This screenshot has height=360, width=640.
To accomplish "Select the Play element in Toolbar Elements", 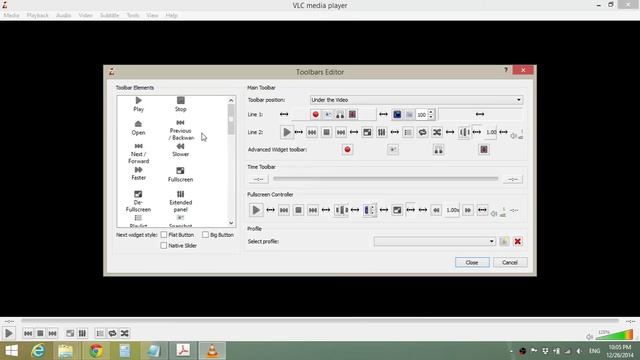I will tap(138, 104).
